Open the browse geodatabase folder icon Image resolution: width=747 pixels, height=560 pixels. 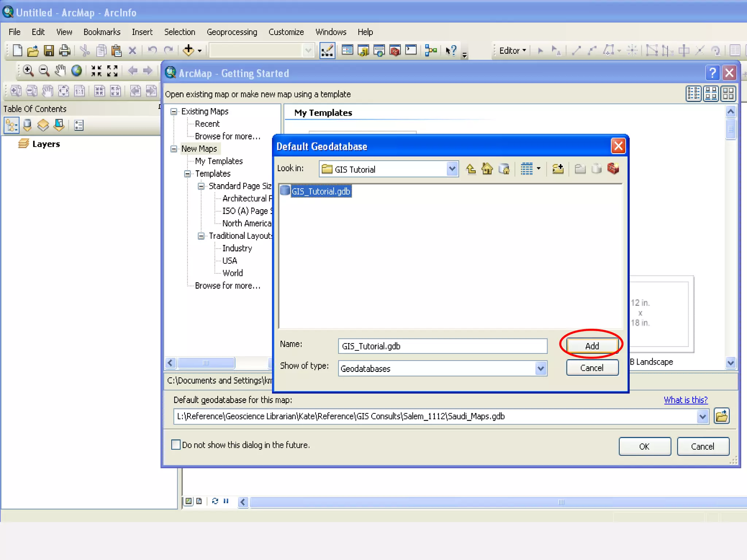[721, 416]
